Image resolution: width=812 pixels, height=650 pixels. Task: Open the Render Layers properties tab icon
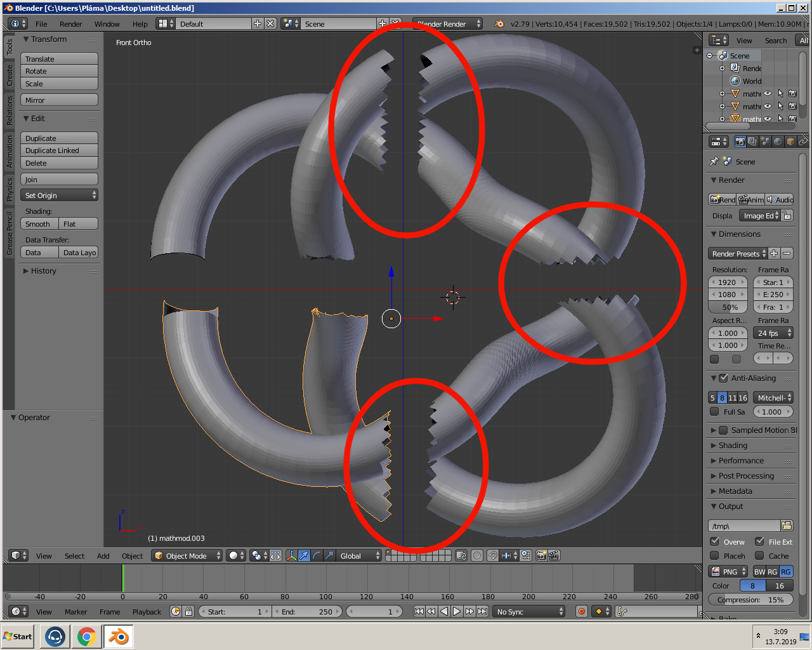pyautogui.click(x=752, y=142)
